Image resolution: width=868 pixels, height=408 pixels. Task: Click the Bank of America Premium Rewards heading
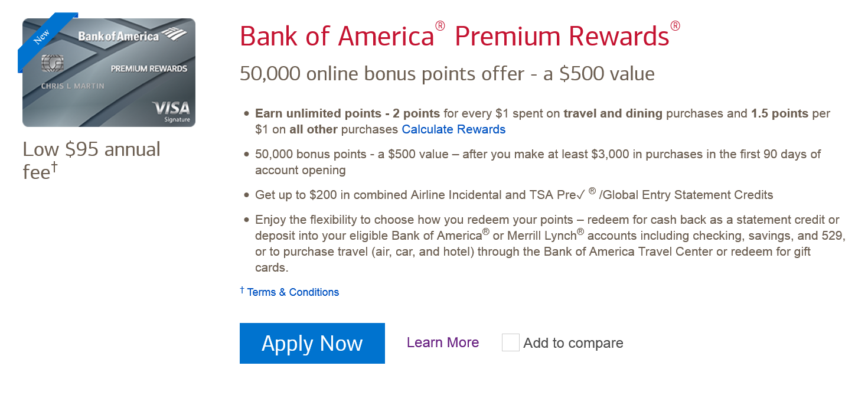coord(460,35)
